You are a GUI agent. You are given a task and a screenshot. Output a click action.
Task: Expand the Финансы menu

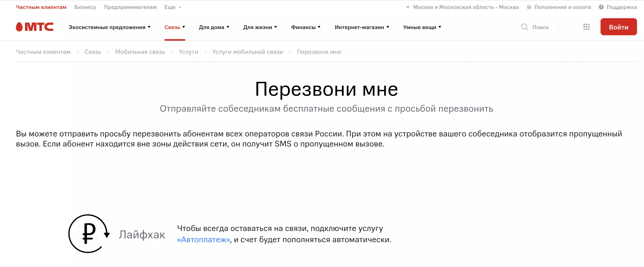tap(306, 27)
